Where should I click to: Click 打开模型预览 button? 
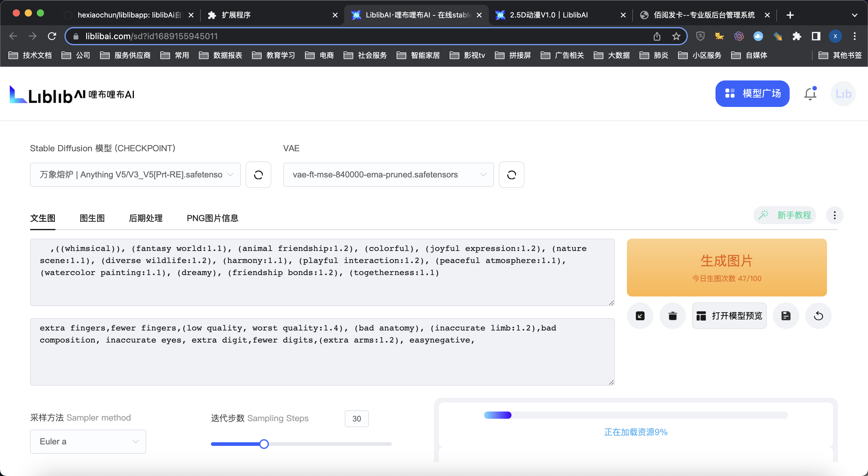(x=729, y=316)
